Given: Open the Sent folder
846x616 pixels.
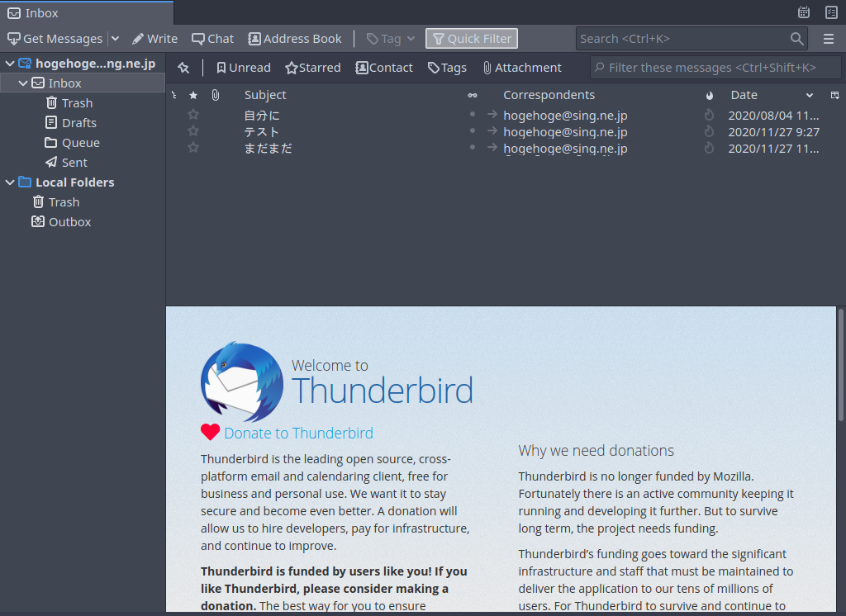Looking at the screenshot, I should 67,163.
